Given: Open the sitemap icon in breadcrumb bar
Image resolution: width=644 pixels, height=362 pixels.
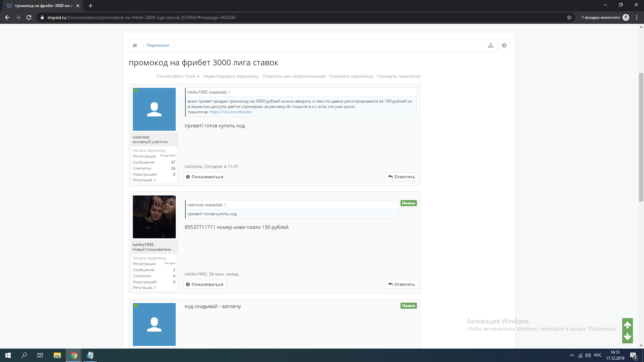Looking at the screenshot, I should coord(491,45).
